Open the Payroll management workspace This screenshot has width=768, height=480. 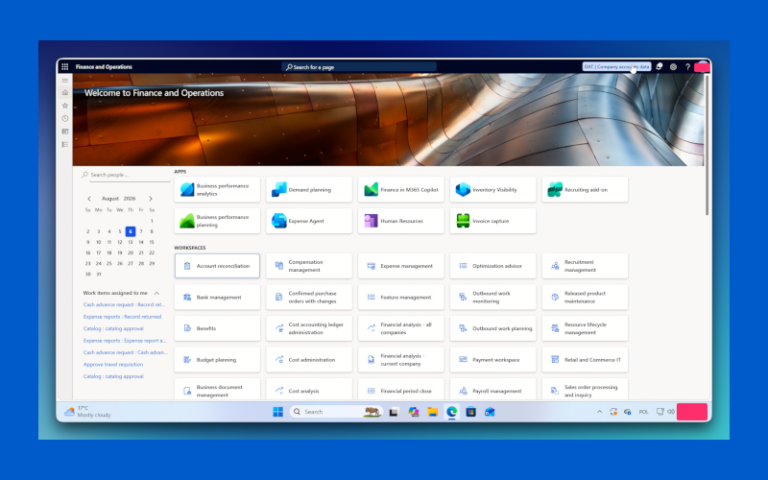[x=493, y=389]
